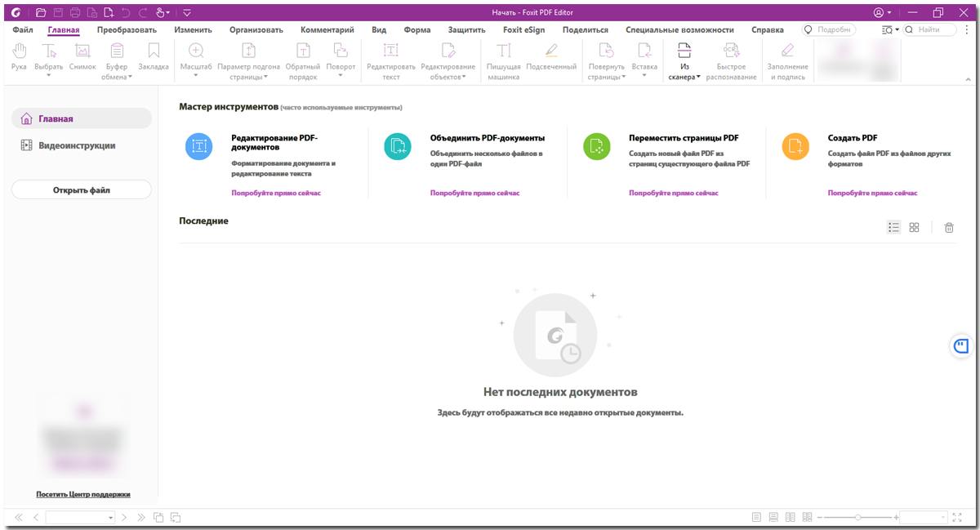The height and width of the screenshot is (530, 980).
Task: Click the Edit PDF documents blue wizard icon
Action: coord(199,147)
